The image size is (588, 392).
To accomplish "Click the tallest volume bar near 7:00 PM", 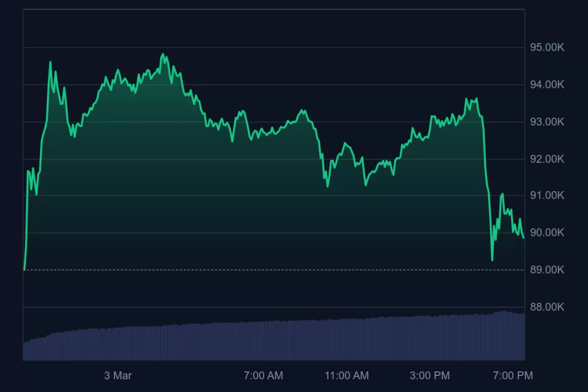I will click(503, 336).
